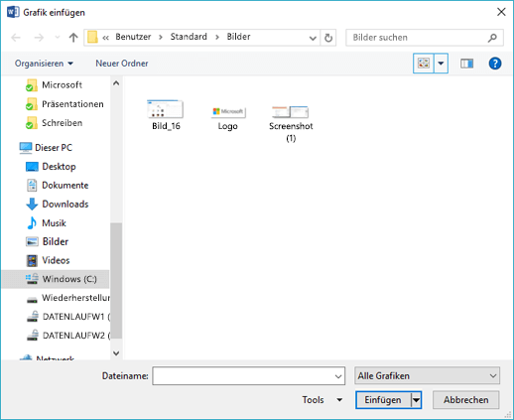Click the Einfügen button
Image resolution: width=514 pixels, height=420 pixels.
pos(383,400)
